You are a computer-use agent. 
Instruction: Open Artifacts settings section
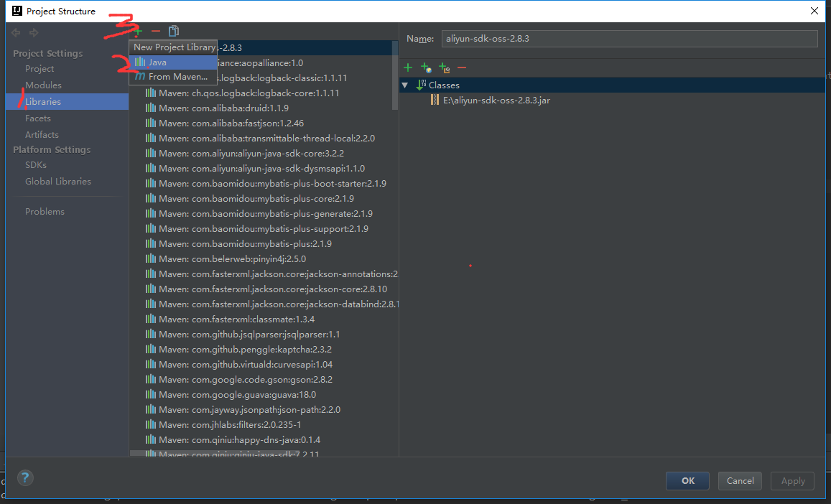click(42, 134)
